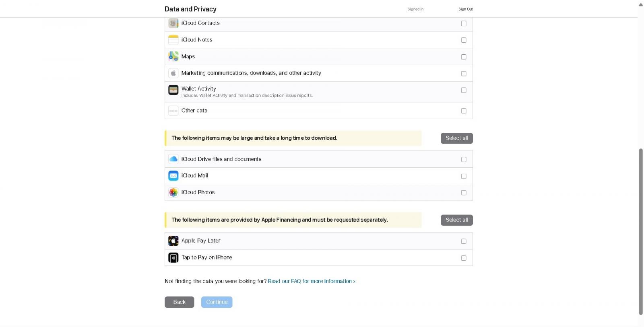
Task: Click the iCloud Drive cloud icon
Action: click(173, 159)
